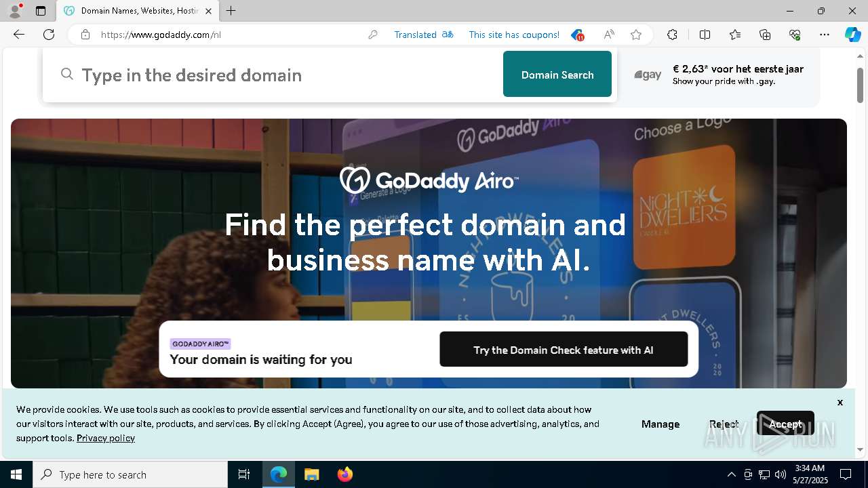Open the Extensions puzzle icon
Screen dimensions: 868x488
coord(672,35)
